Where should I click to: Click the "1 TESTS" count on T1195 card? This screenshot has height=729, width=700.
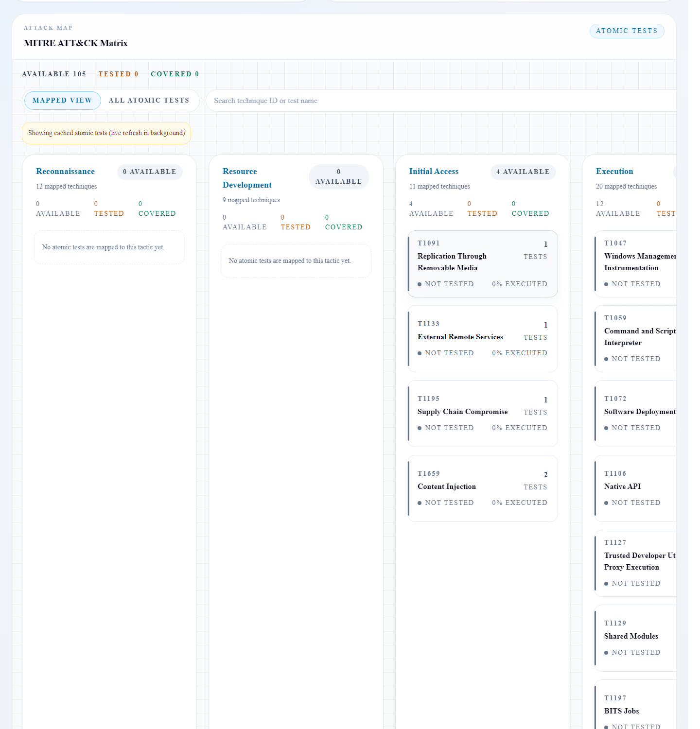535,406
